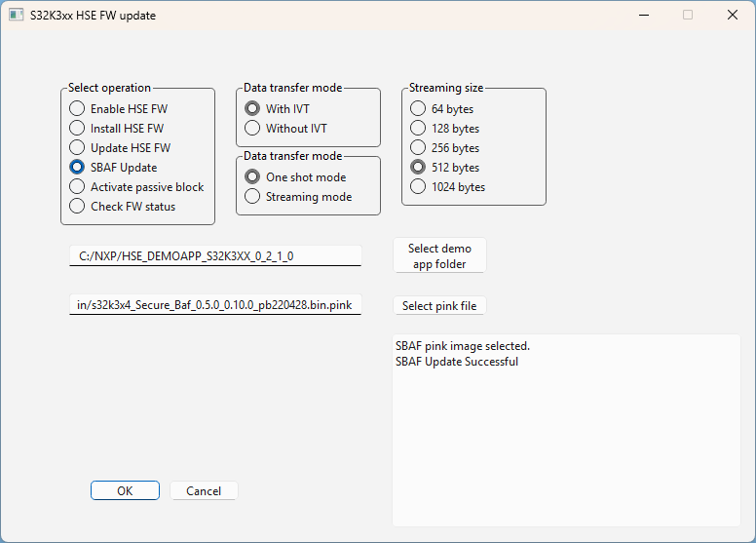This screenshot has width=756, height=543.
Task: Pick the Update HSE FW operation
Action: pyautogui.click(x=78, y=148)
